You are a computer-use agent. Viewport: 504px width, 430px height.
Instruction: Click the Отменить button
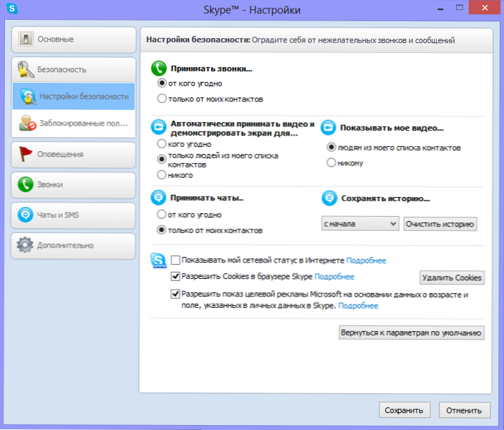[464, 410]
